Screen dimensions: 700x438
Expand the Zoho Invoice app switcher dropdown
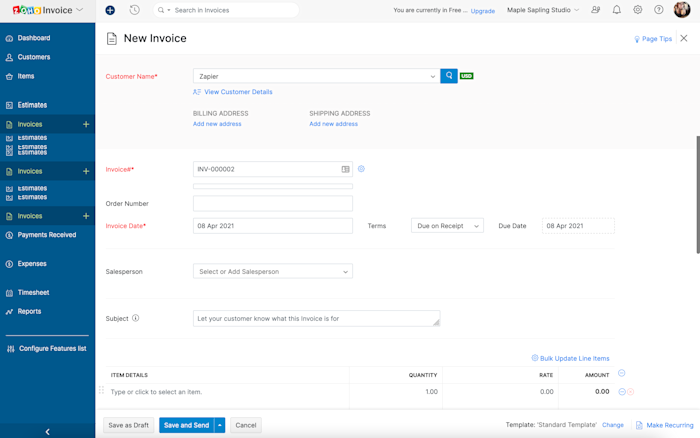tap(80, 10)
